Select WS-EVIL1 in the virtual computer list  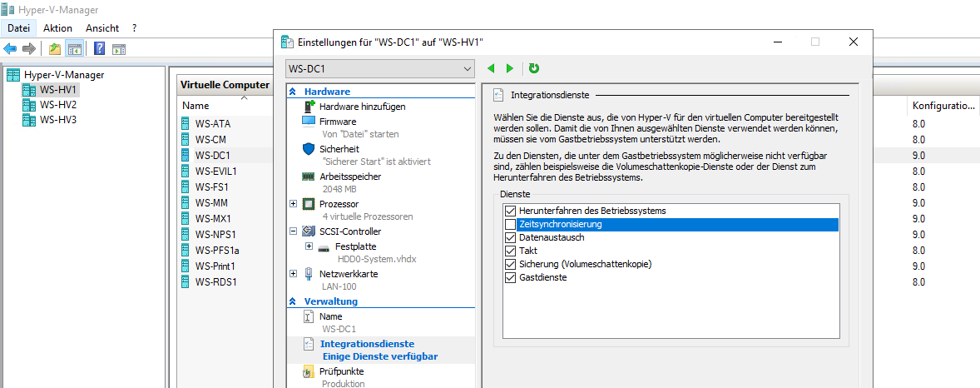point(215,171)
